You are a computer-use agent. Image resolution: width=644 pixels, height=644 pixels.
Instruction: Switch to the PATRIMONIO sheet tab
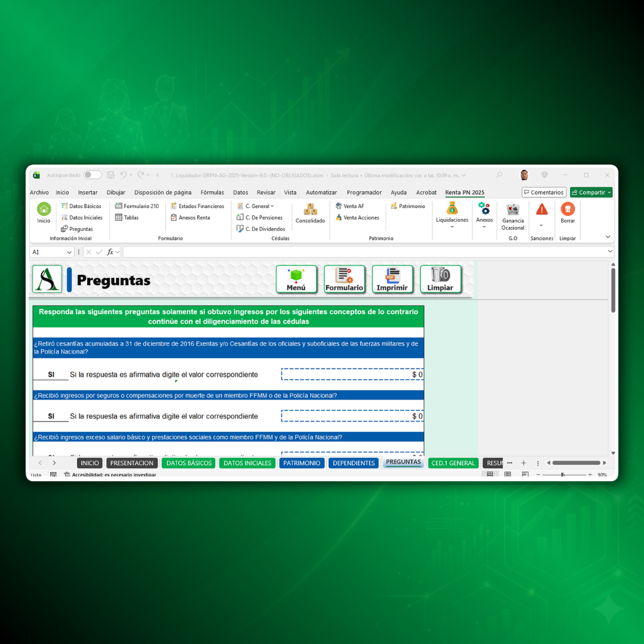click(x=301, y=463)
